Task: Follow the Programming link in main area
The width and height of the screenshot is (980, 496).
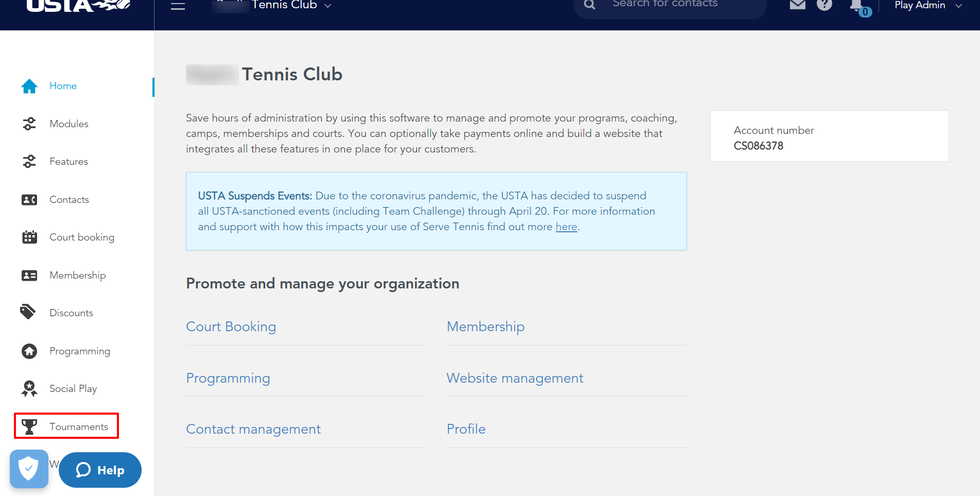Action: 228,378
